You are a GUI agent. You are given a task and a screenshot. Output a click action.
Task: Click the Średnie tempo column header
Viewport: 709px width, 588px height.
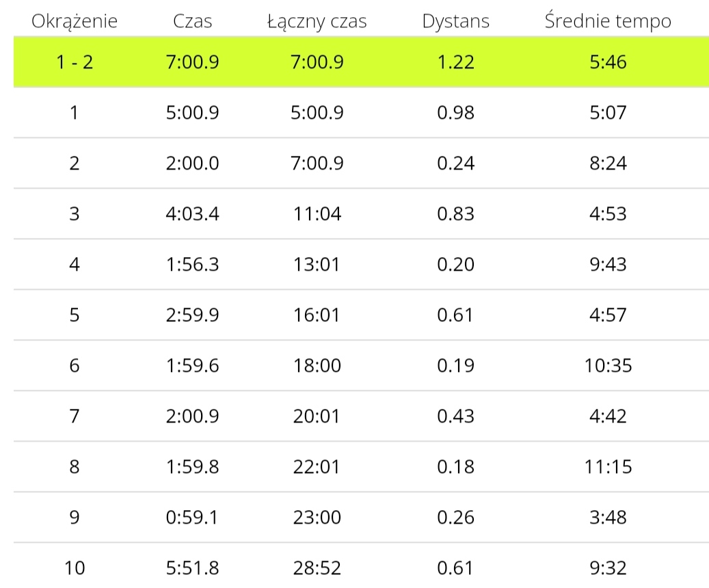coord(608,21)
